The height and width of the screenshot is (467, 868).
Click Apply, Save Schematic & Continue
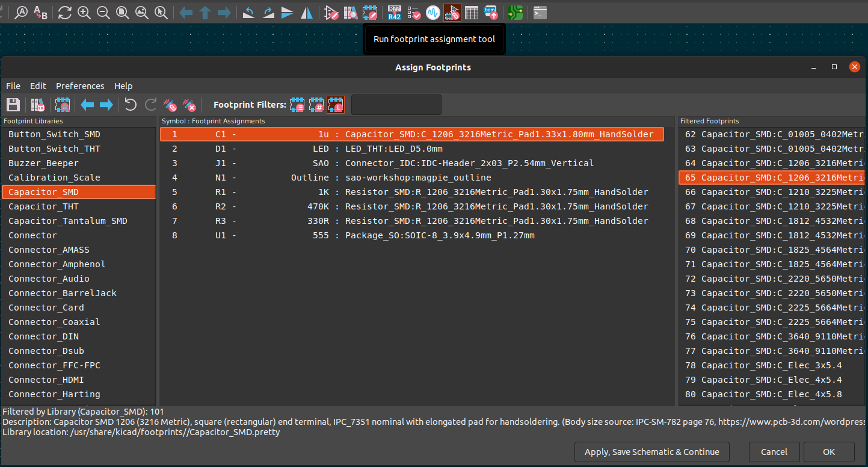click(x=652, y=452)
